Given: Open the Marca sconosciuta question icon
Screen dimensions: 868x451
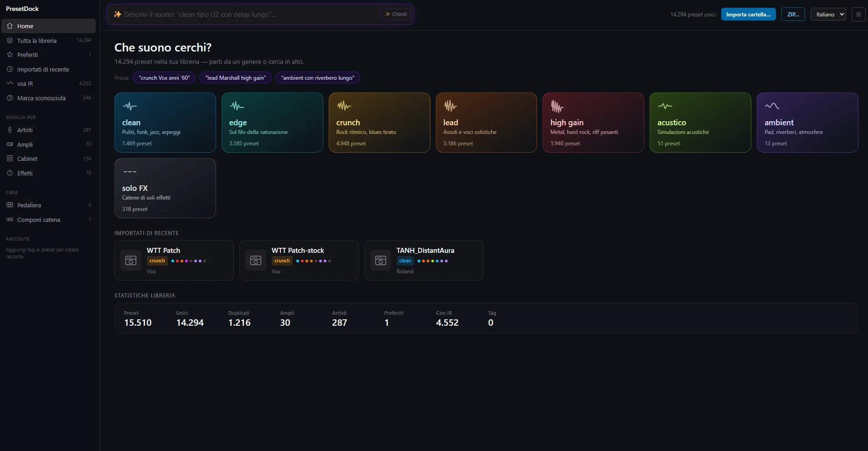Looking at the screenshot, I should pyautogui.click(x=10, y=98).
